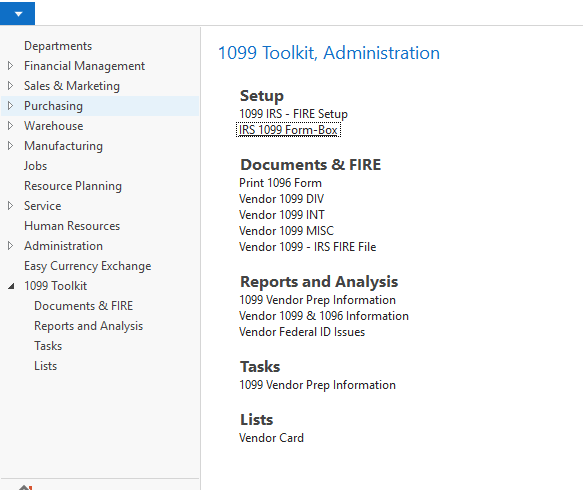Open Vendor 1099 MISC document

click(x=286, y=231)
